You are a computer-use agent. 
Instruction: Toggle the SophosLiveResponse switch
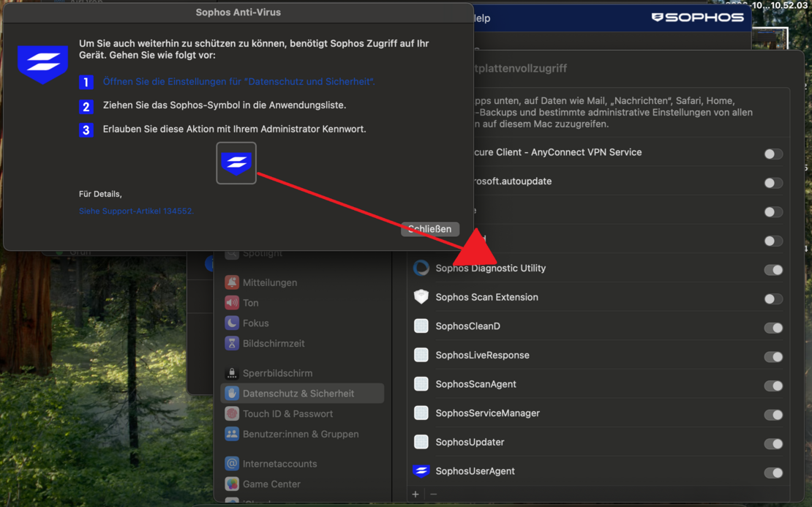[x=773, y=357]
